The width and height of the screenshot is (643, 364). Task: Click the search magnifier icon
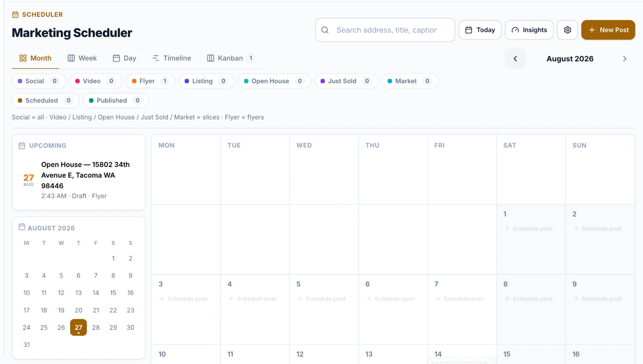(x=325, y=30)
